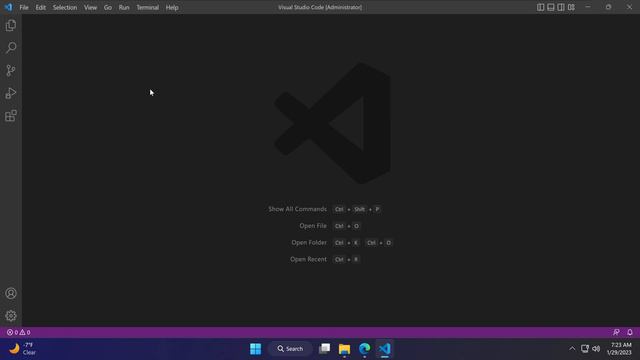Toggle Primary Side Bar layout button
The height and width of the screenshot is (360, 640).
pyautogui.click(x=540, y=7)
